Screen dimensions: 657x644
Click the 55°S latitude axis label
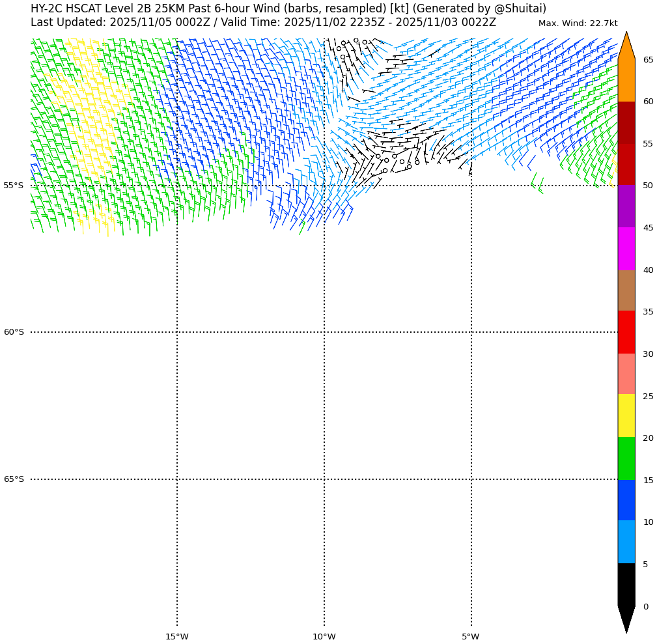(13, 186)
